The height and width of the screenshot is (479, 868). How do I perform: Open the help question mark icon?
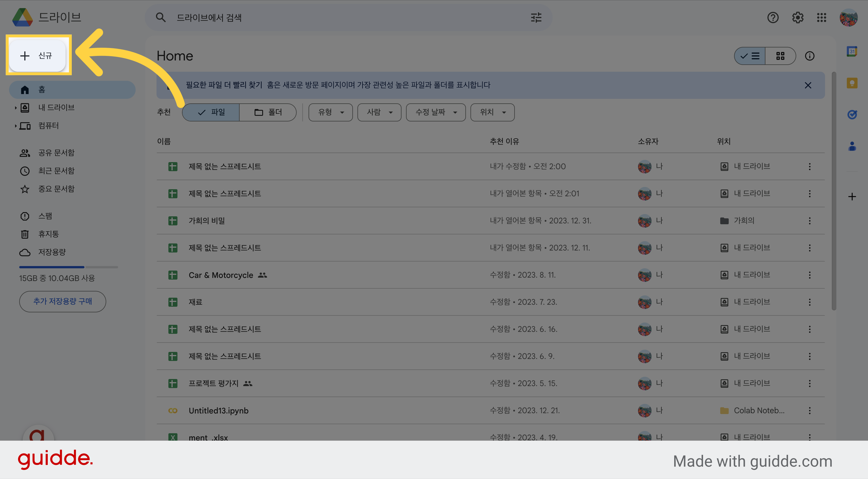coord(773,18)
